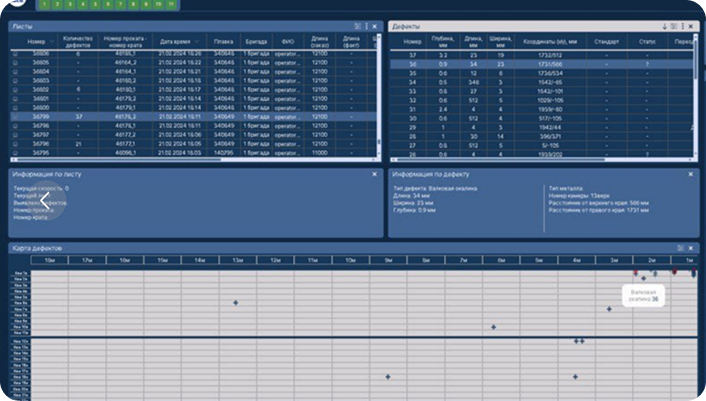
Task: Click the Номер камеры text in defect info
Action: pyautogui.click(x=579, y=196)
